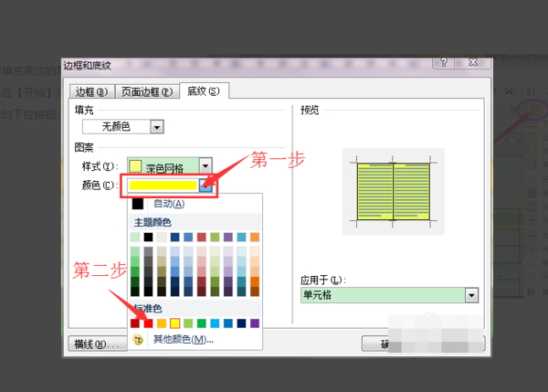Select aqua theme color in top row
This screenshot has width=548, height=392.
[241, 237]
